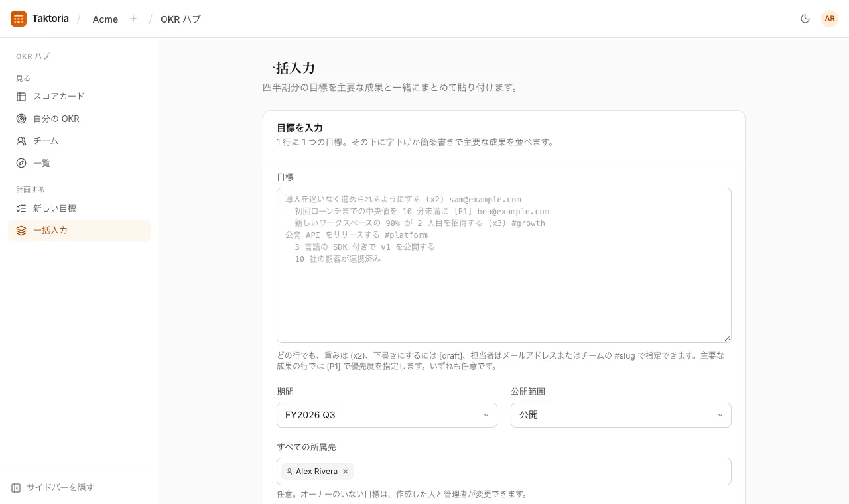Click the Taktoria orange logo icon
The height and width of the screenshot is (504, 849).
(x=19, y=19)
